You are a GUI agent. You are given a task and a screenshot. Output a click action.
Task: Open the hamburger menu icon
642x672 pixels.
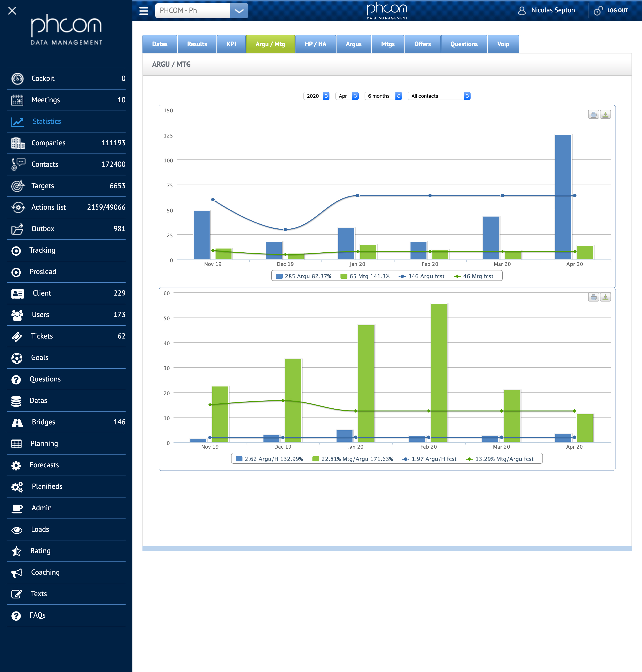pyautogui.click(x=144, y=11)
